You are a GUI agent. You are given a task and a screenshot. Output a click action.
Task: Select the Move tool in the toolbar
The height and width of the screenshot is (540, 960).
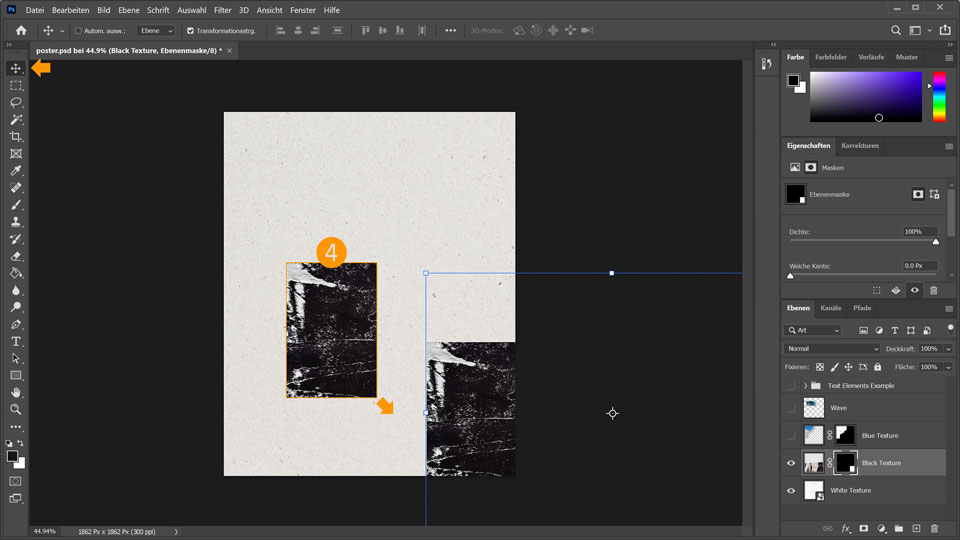click(16, 69)
